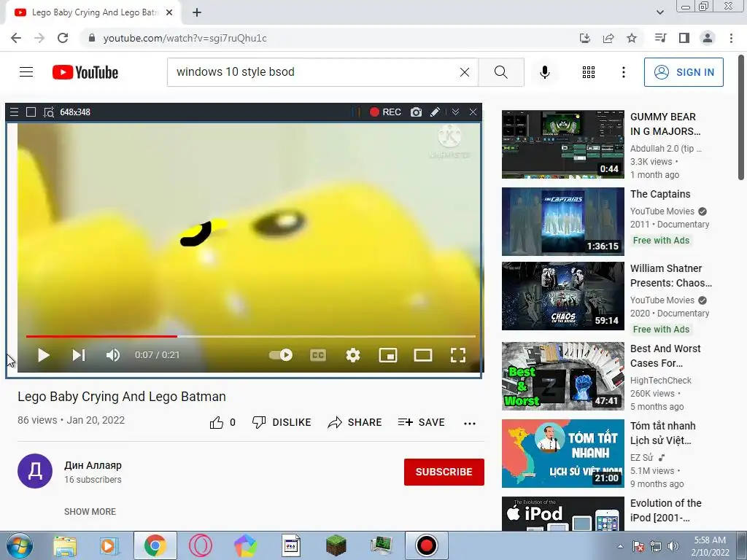Screen dimensions: 747x560
Task: Open Chrome media controls icon
Action: pos(660,38)
